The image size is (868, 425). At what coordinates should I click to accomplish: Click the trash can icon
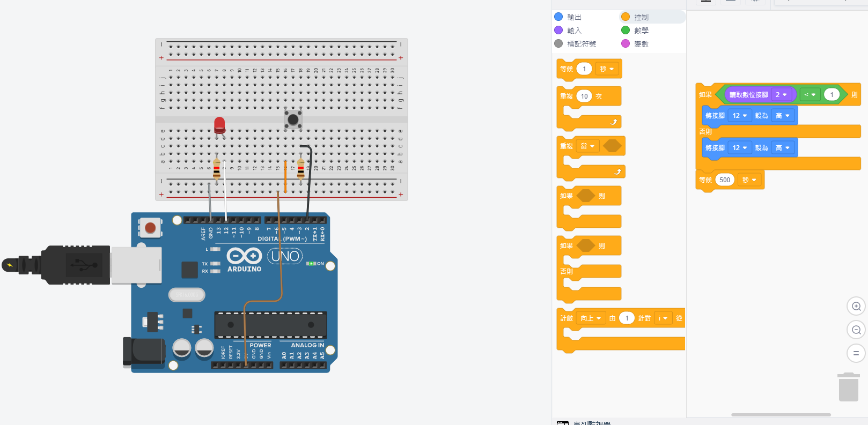pyautogui.click(x=848, y=387)
